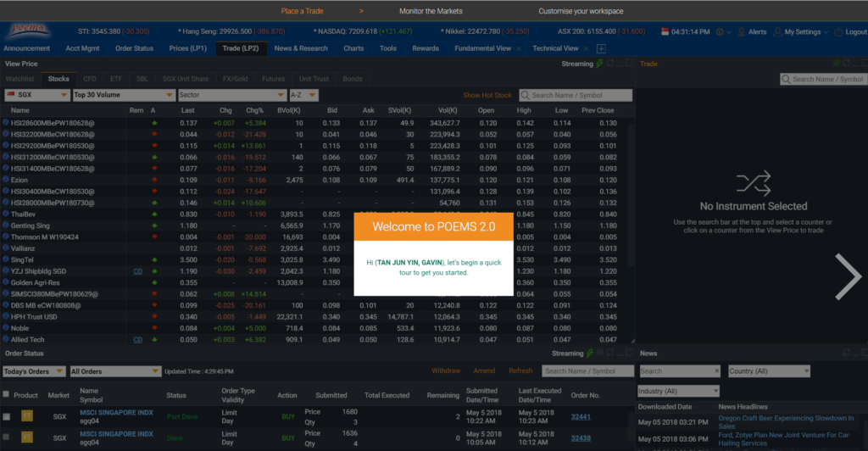The image size is (868, 451).
Task: Open order number 32441 link
Action: point(581,417)
